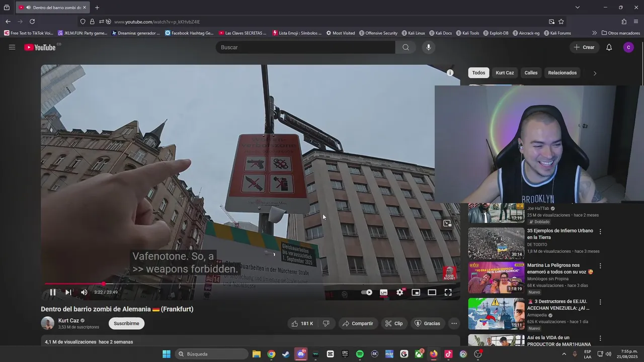
Task: Open the browser application menu
Action: [636, 22]
